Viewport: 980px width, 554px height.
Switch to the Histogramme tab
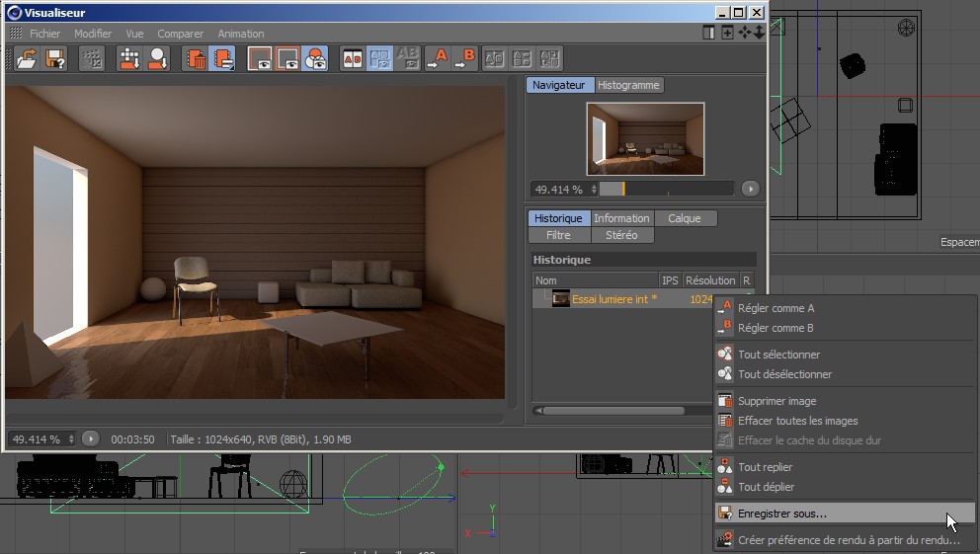[x=628, y=85]
